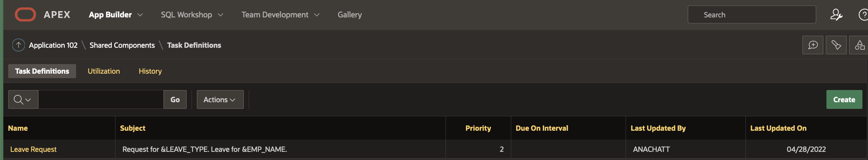Click the search magnifier column selector

pos(23,100)
